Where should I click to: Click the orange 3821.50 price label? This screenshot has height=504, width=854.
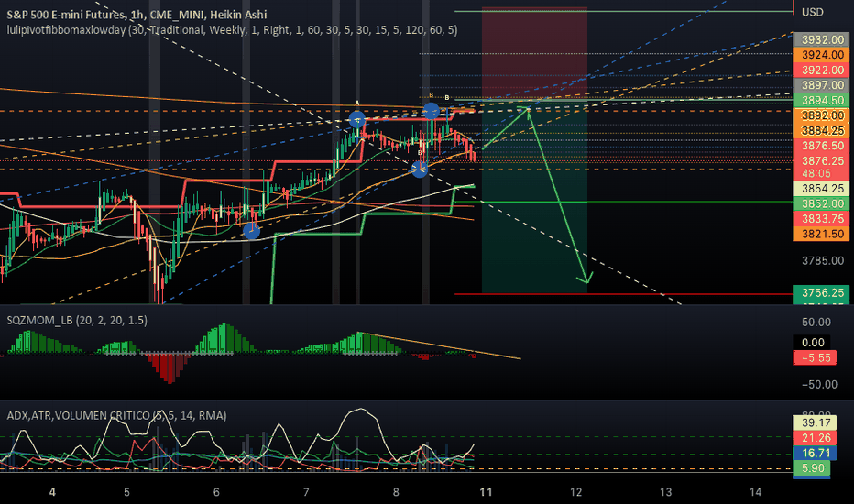pyautogui.click(x=821, y=234)
